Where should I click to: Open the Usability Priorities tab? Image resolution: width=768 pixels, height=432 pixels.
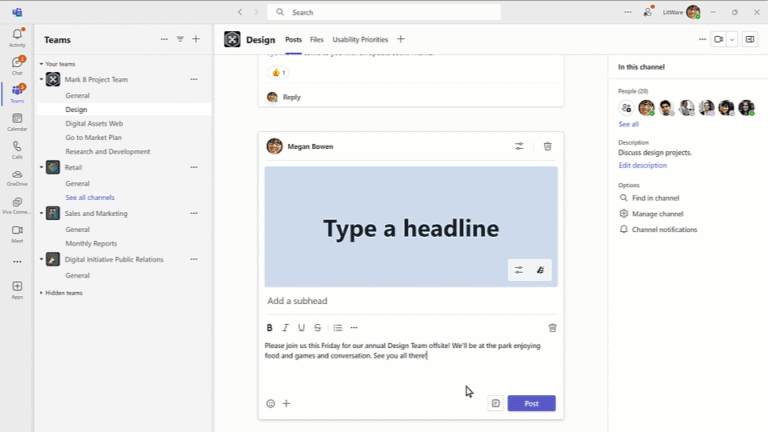[360, 39]
